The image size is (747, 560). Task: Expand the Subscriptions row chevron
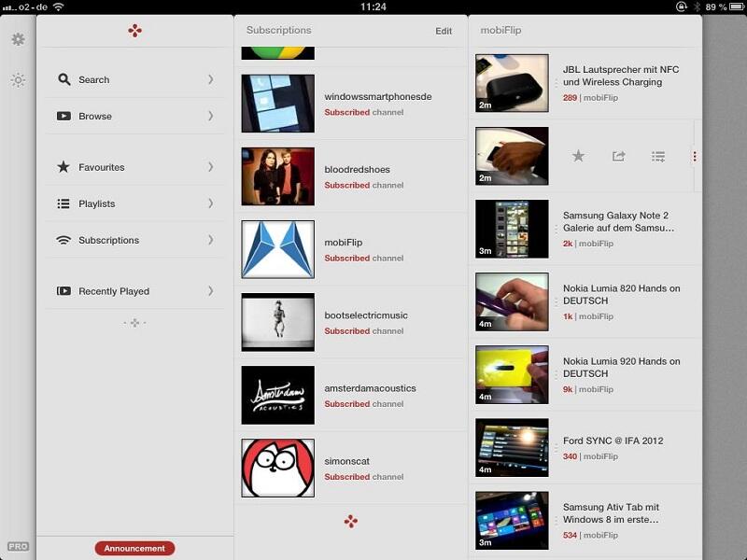[211, 240]
